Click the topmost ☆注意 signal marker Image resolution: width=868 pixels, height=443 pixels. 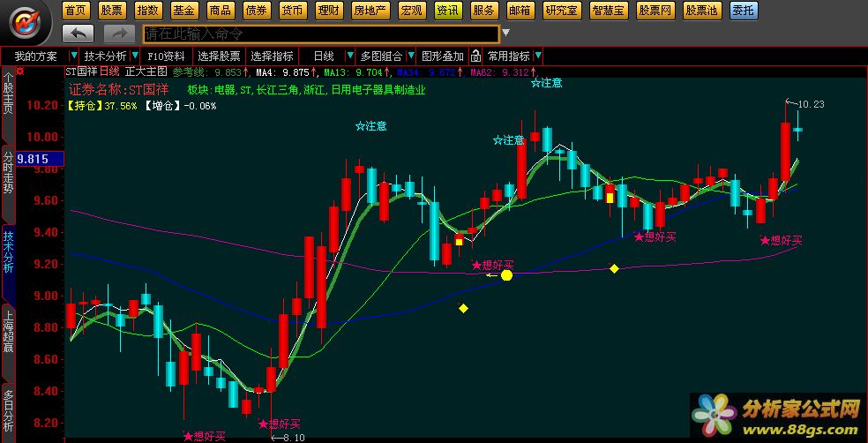point(546,83)
